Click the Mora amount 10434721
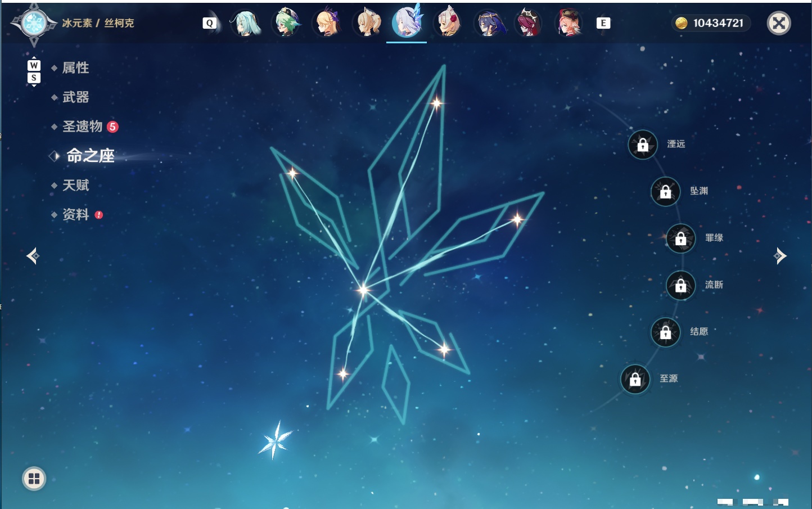This screenshot has height=509, width=812. [718, 23]
